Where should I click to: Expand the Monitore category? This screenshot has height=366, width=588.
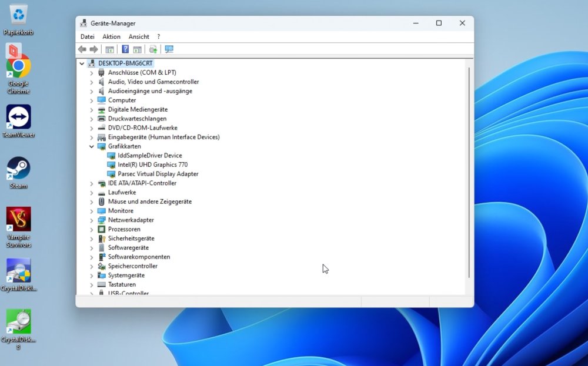[92, 211]
